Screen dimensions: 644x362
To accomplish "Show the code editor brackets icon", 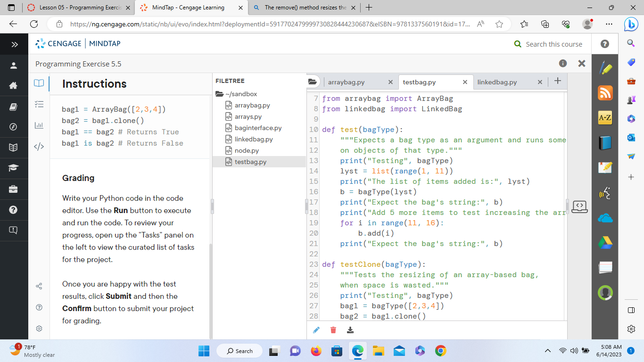I will [39, 147].
